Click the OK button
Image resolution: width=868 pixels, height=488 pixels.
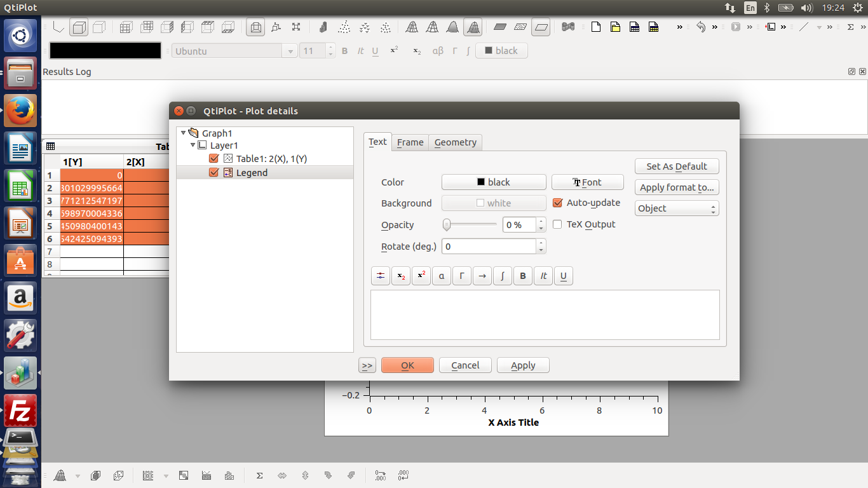click(x=407, y=365)
